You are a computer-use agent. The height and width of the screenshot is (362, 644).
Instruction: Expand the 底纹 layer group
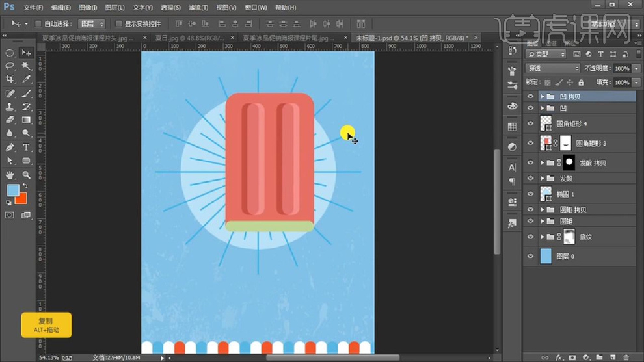[543, 237]
